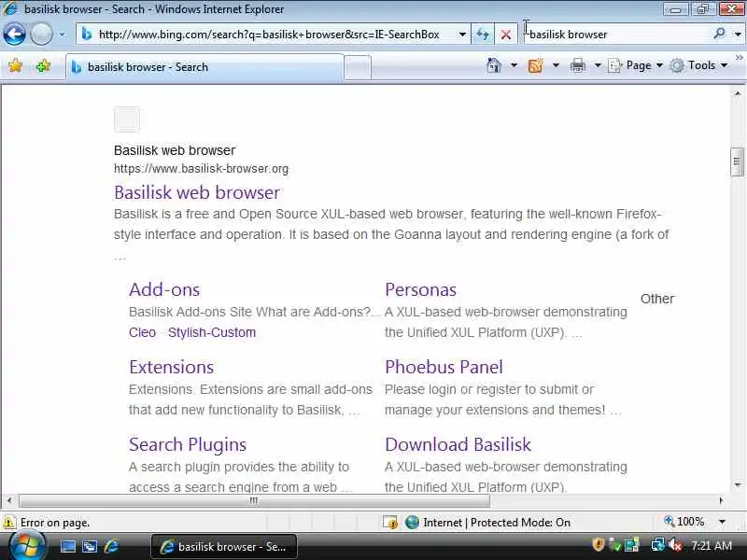Go to Home page icon
747x560 pixels.
(494, 65)
